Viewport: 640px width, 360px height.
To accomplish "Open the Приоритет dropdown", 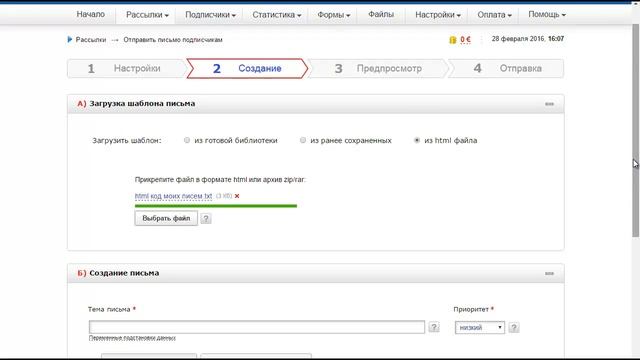I will pyautogui.click(x=480, y=327).
